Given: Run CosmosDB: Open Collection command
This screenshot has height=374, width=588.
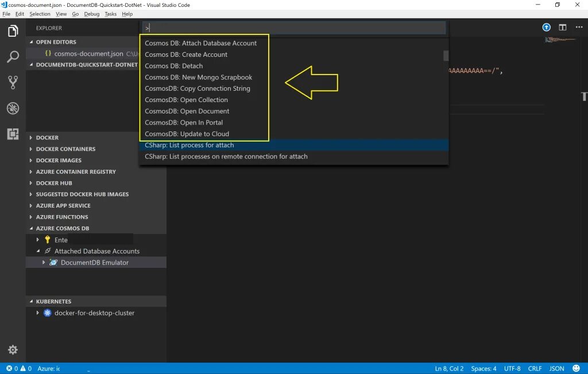Looking at the screenshot, I should [x=293, y=100].
